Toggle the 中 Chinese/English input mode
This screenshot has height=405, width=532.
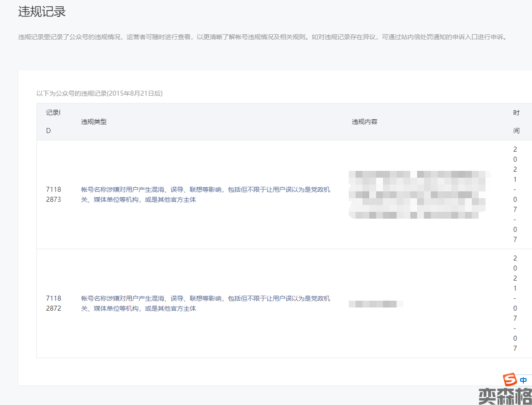click(523, 380)
